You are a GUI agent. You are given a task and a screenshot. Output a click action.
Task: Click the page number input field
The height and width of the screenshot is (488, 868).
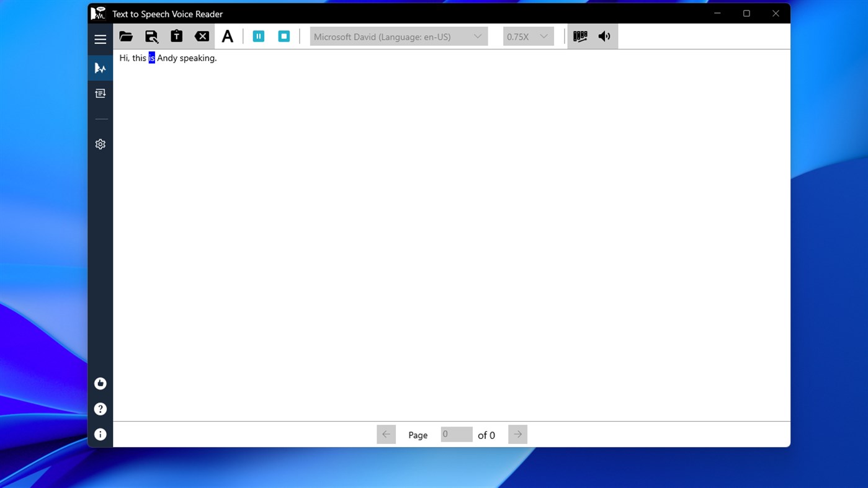click(457, 435)
